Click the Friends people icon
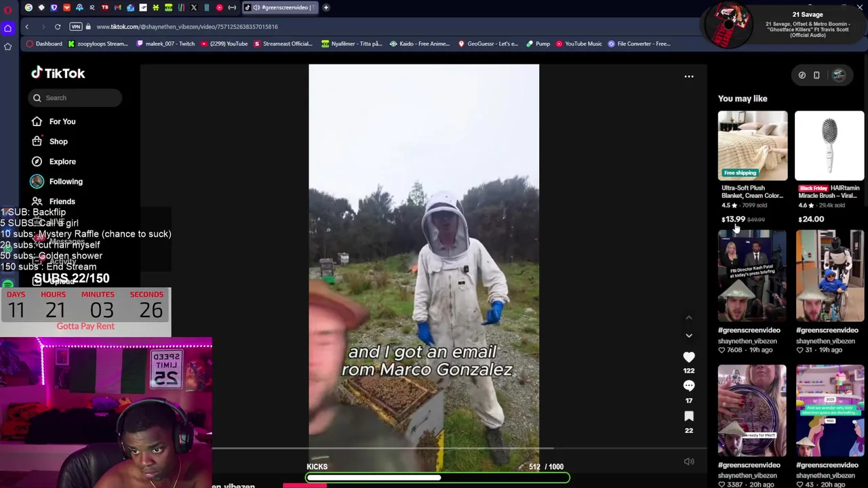868x488 pixels. 37,201
